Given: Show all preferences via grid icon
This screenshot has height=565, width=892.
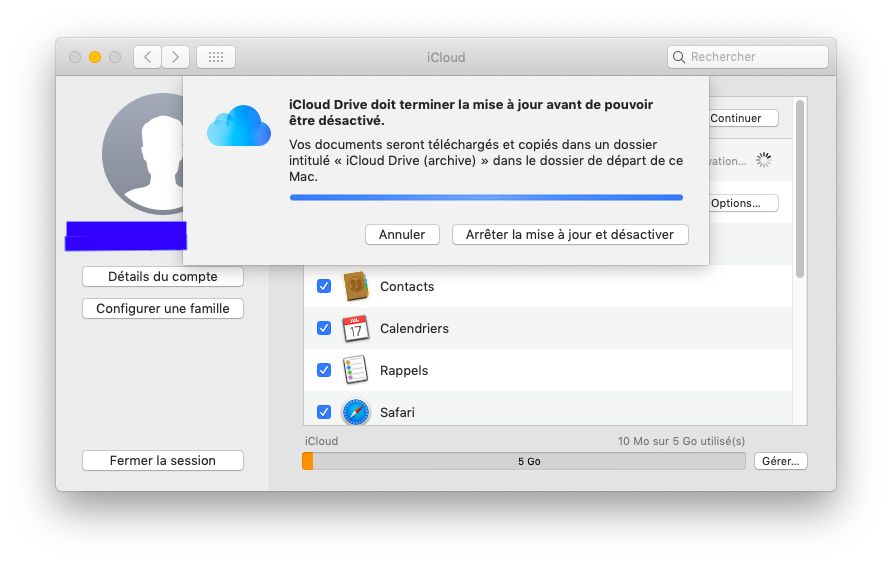Looking at the screenshot, I should click(216, 57).
